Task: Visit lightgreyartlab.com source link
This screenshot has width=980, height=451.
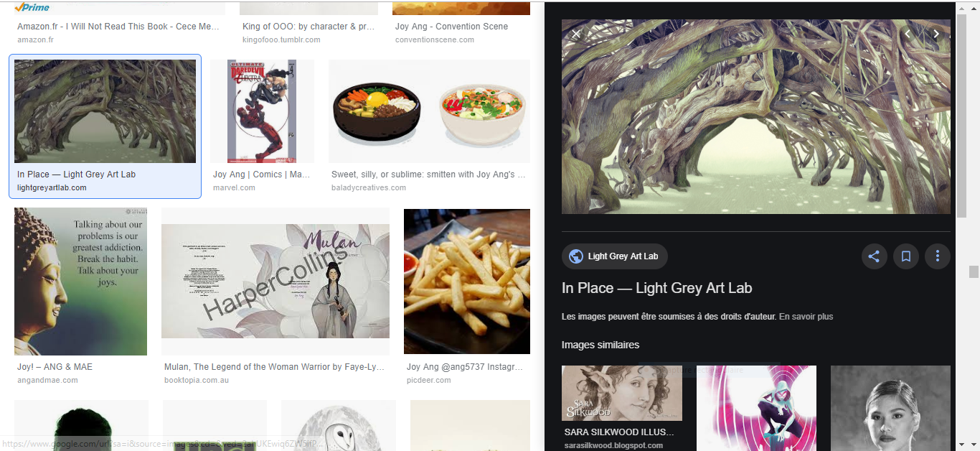Action: (52, 187)
